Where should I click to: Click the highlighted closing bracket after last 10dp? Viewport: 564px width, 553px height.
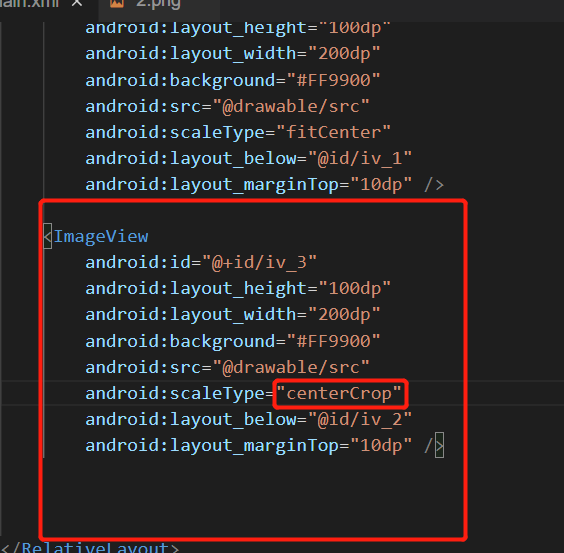pyautogui.click(x=439, y=445)
